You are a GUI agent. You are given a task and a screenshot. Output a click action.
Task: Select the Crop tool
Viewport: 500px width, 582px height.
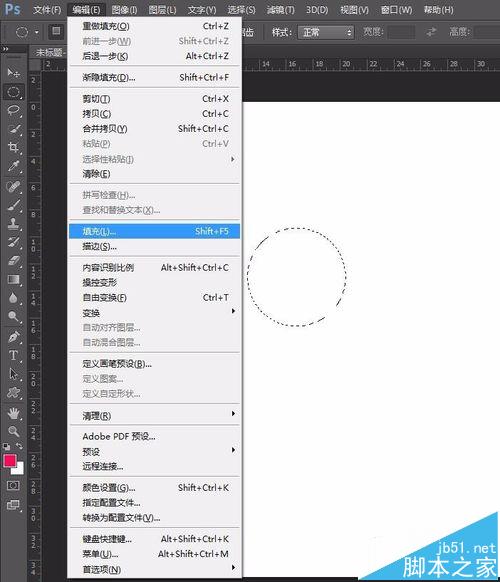14,147
